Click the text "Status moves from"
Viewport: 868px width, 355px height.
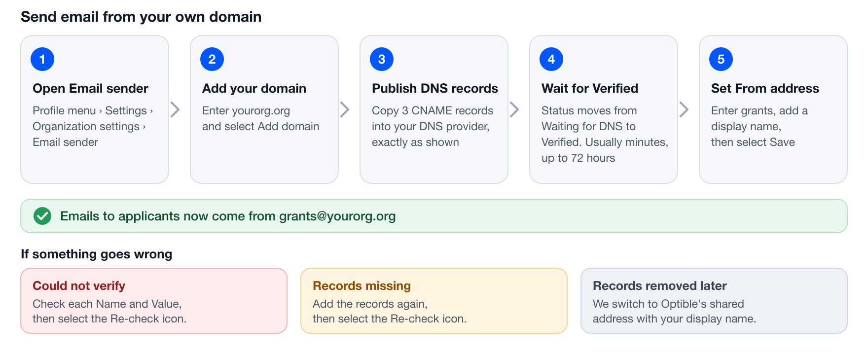coord(589,110)
